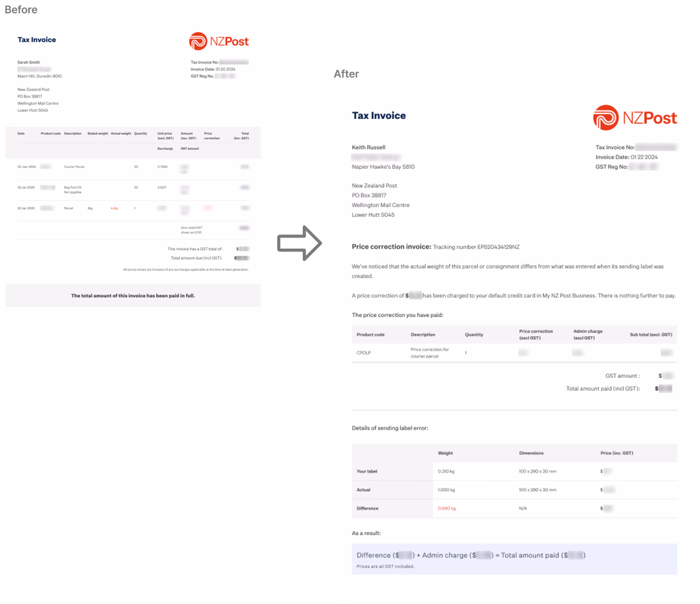Click 'Invoice Date: 01 20 2024' on the Before invoice
700x604 pixels.
[213, 69]
